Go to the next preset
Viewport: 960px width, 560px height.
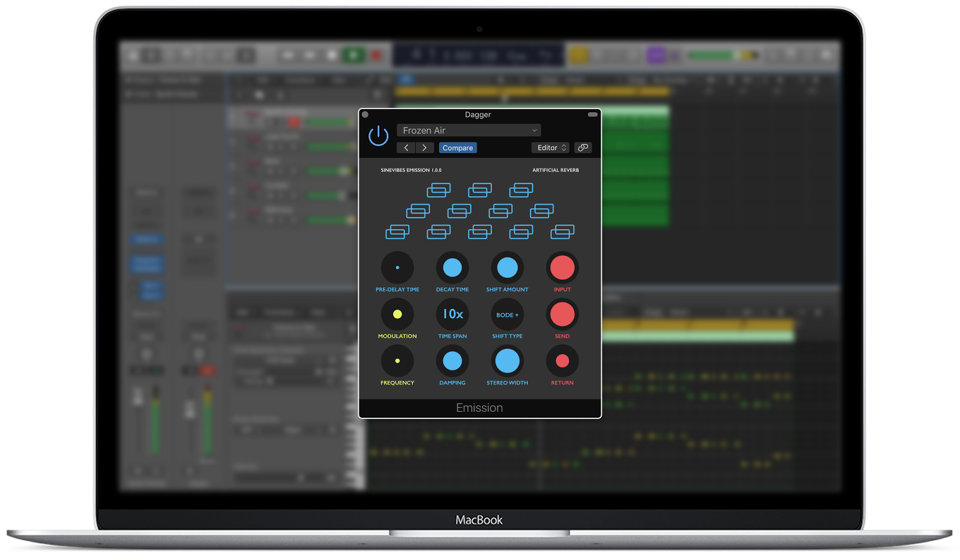pyautogui.click(x=425, y=147)
